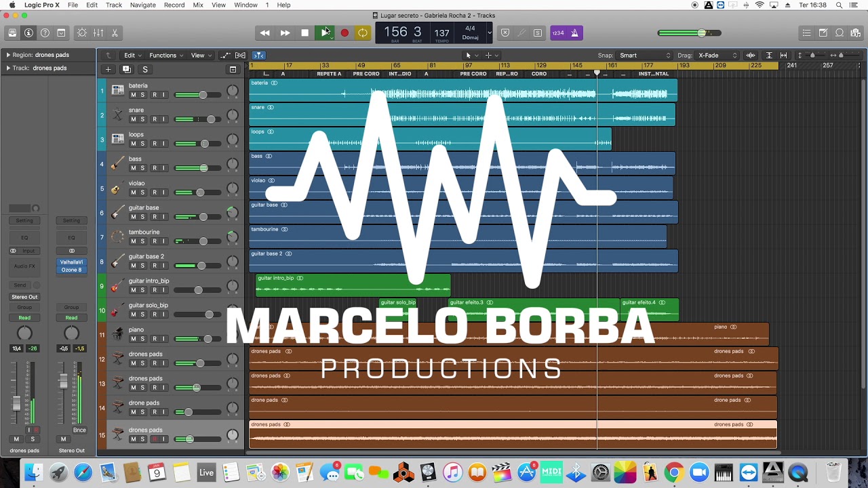Open the Mixer faders icon
The height and width of the screenshot is (488, 868).
(98, 33)
